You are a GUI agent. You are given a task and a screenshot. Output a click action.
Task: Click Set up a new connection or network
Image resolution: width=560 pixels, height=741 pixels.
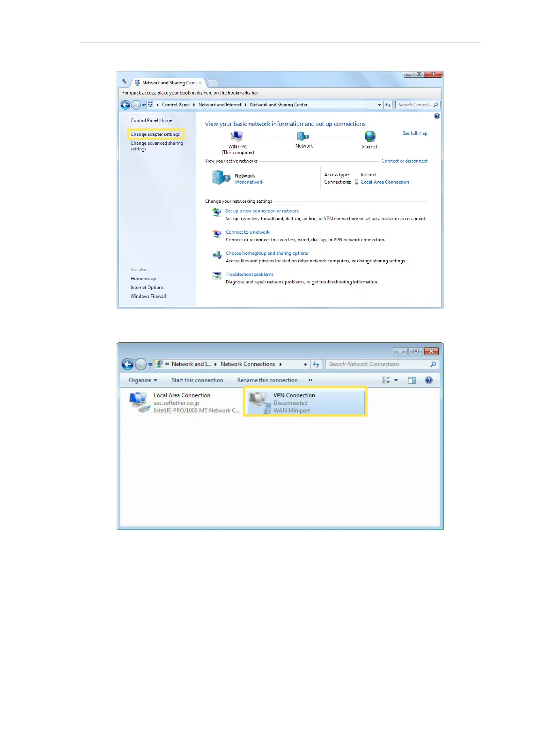[x=262, y=211]
